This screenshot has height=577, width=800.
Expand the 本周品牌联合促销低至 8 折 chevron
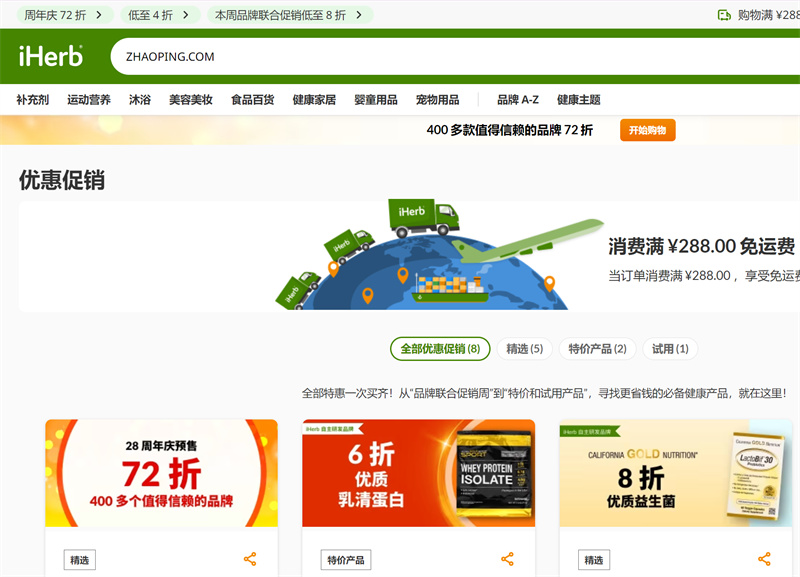(359, 15)
